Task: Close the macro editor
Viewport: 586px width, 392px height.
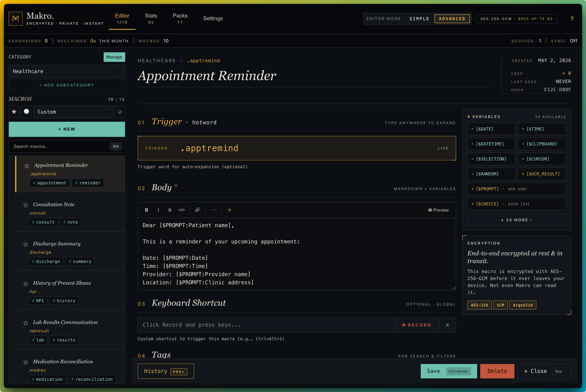Action: [x=544, y=371]
